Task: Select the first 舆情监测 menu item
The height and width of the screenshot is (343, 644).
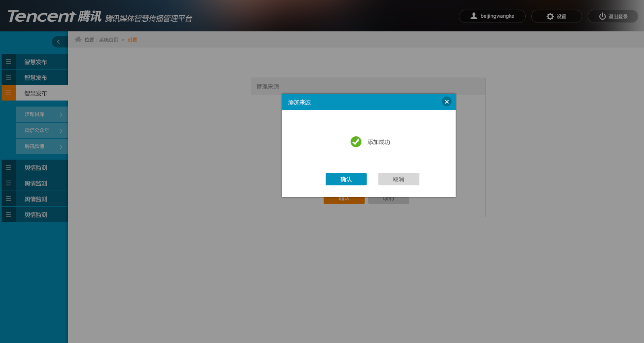Action: click(x=35, y=168)
